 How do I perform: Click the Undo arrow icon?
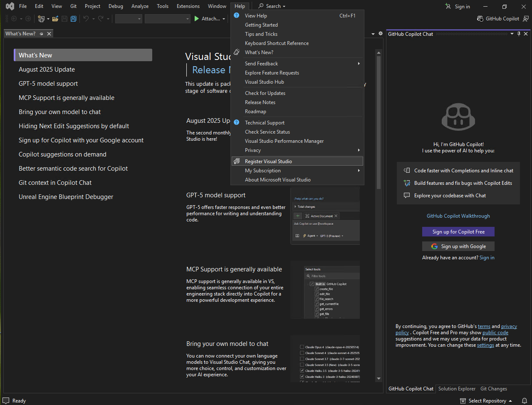[86, 19]
